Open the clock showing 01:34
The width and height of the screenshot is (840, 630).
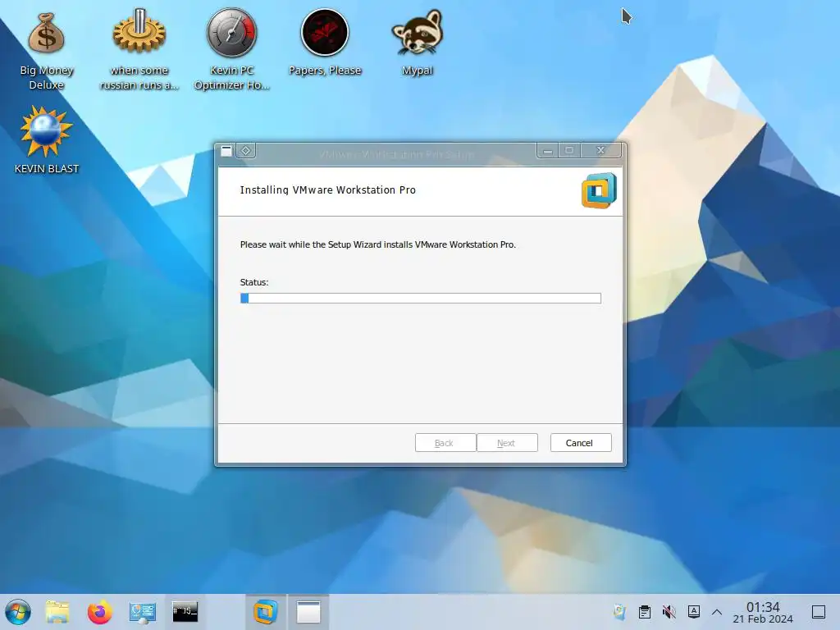pos(763,612)
